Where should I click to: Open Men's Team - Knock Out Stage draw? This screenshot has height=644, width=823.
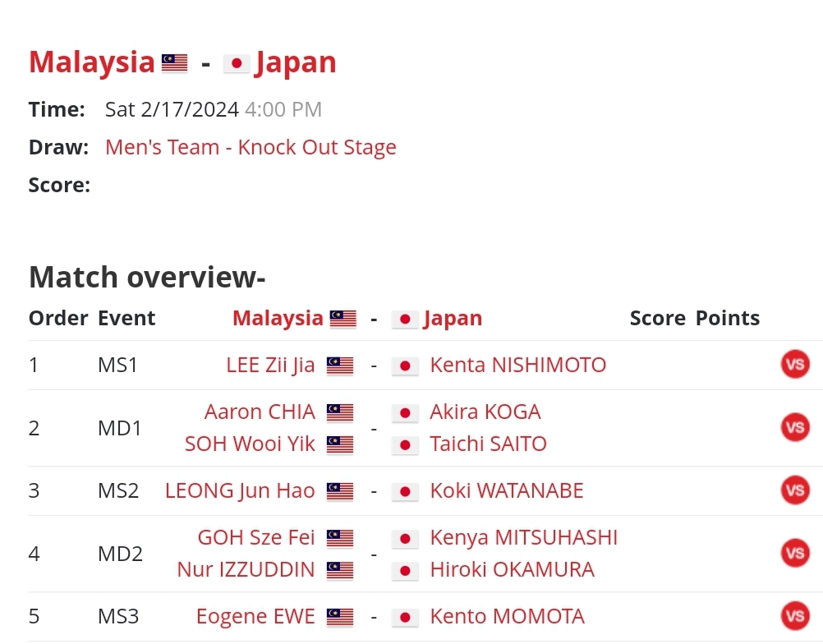click(251, 148)
